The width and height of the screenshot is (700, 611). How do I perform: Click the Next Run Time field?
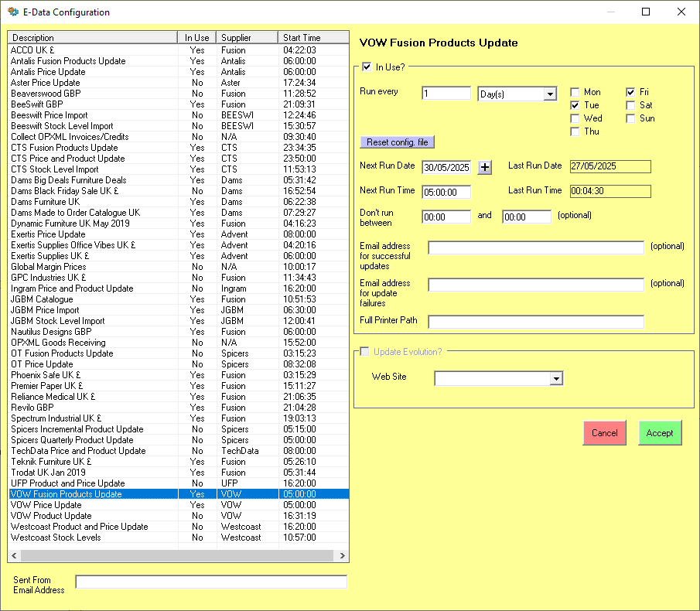pyautogui.click(x=446, y=193)
